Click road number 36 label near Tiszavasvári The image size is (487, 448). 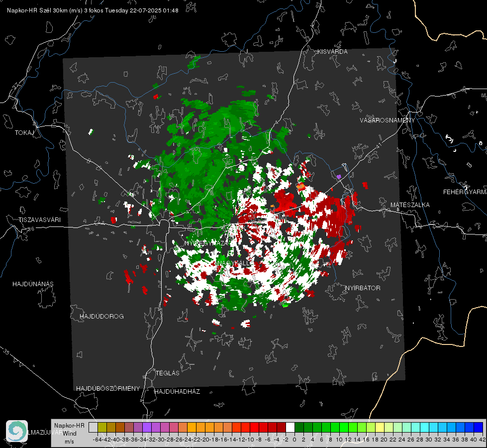(31, 229)
